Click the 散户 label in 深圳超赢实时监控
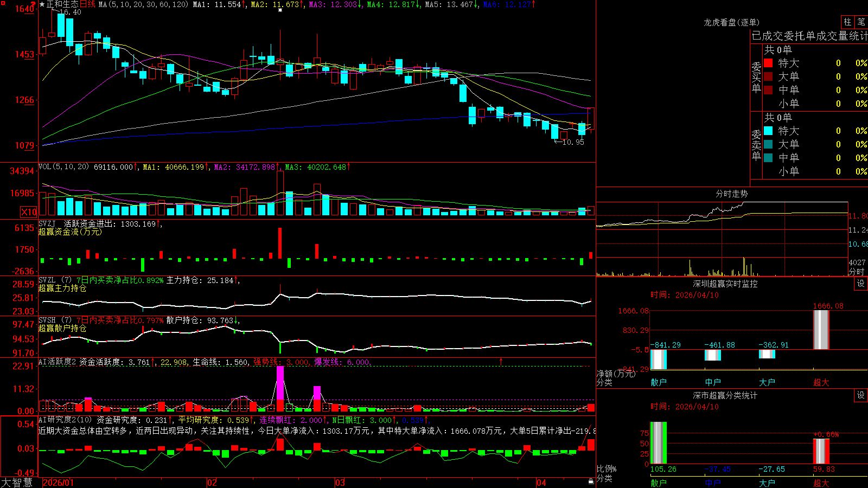Image resolution: width=868 pixels, height=488 pixels. (659, 382)
